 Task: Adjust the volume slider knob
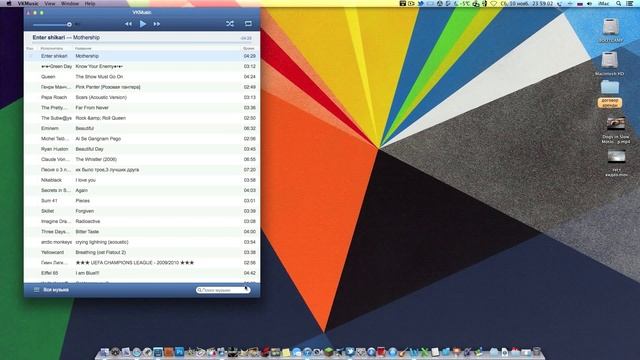pos(69,24)
